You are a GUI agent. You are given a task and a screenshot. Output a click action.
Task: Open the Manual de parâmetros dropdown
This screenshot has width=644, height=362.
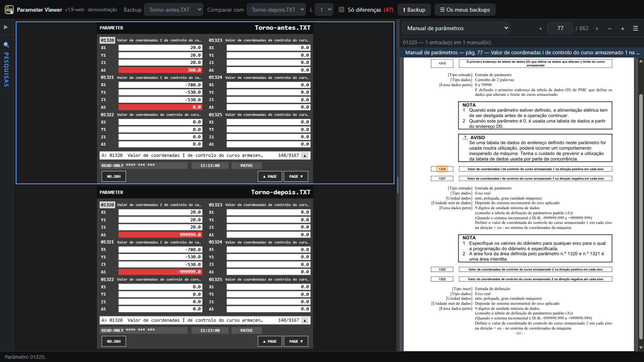[456, 28]
